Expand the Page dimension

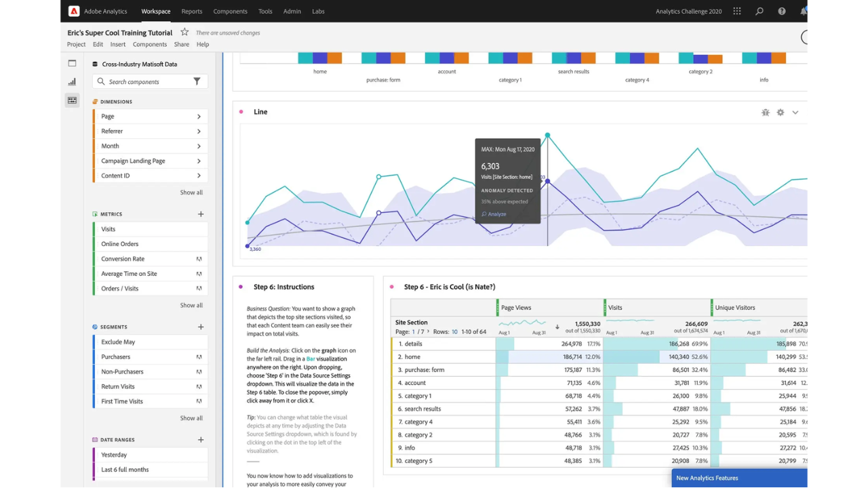(x=199, y=116)
